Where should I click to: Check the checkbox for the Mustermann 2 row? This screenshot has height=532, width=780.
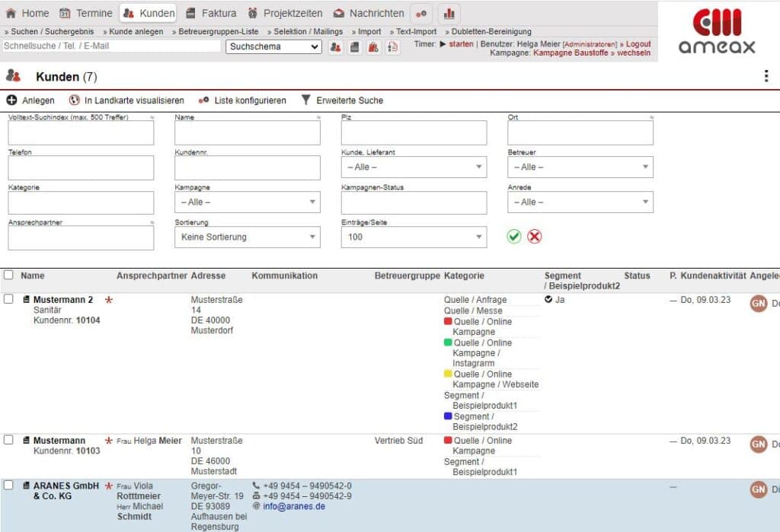8,298
